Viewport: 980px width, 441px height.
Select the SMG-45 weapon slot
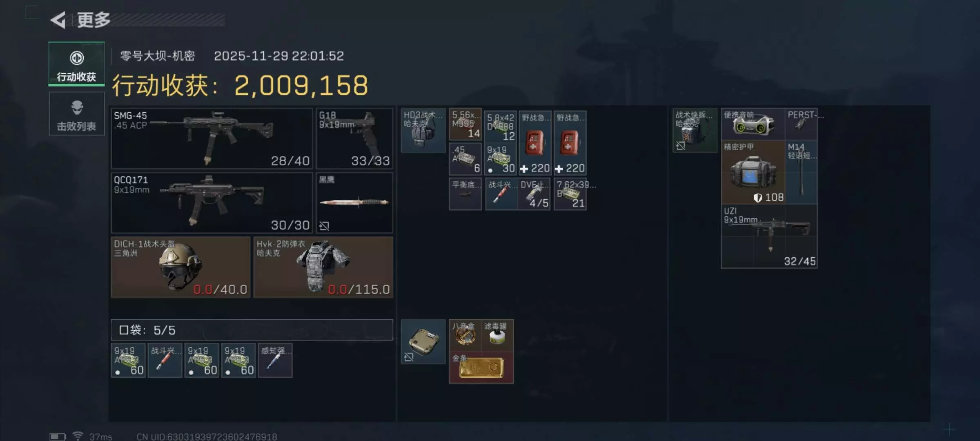coord(212,138)
